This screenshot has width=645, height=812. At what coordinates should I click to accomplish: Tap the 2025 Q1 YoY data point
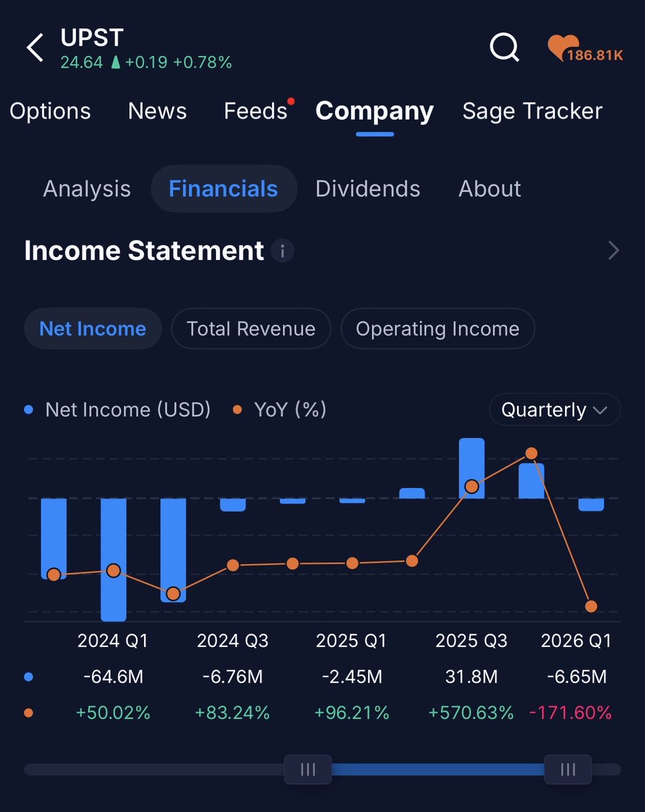click(x=352, y=563)
